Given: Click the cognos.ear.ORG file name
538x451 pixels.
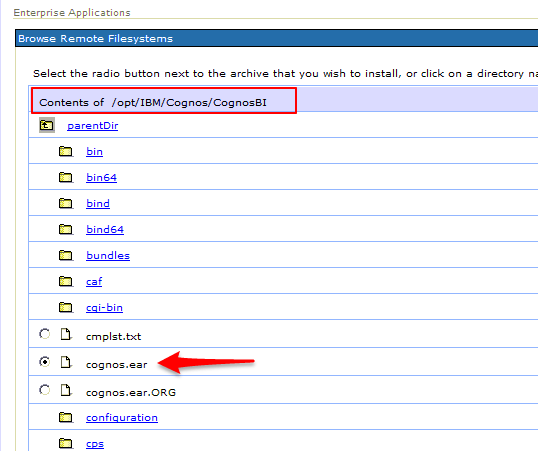Looking at the screenshot, I should click(131, 392).
